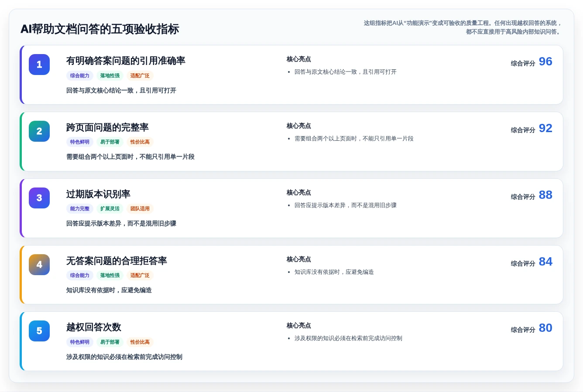This screenshot has height=392, width=583.
Task: Click the number 2 rank badge
Action: click(39, 131)
